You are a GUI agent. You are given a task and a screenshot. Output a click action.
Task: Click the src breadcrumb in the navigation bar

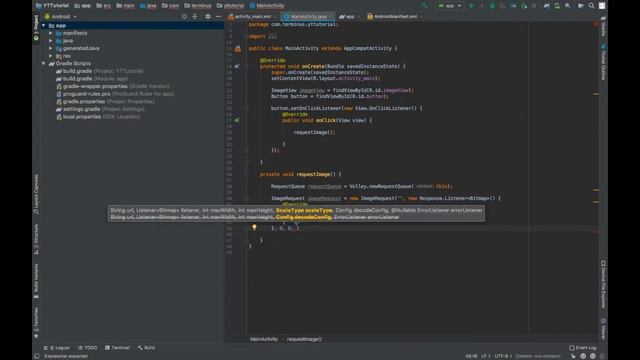[104, 6]
